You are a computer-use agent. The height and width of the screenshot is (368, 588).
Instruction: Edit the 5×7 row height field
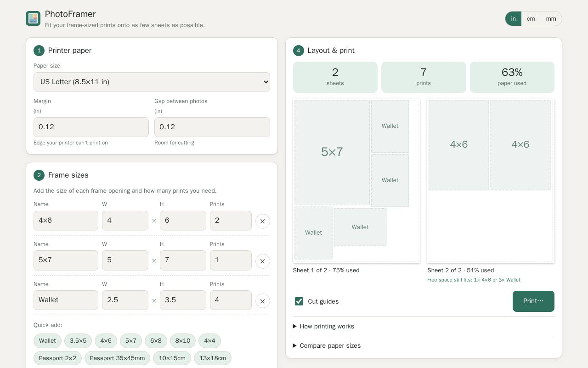click(x=183, y=260)
